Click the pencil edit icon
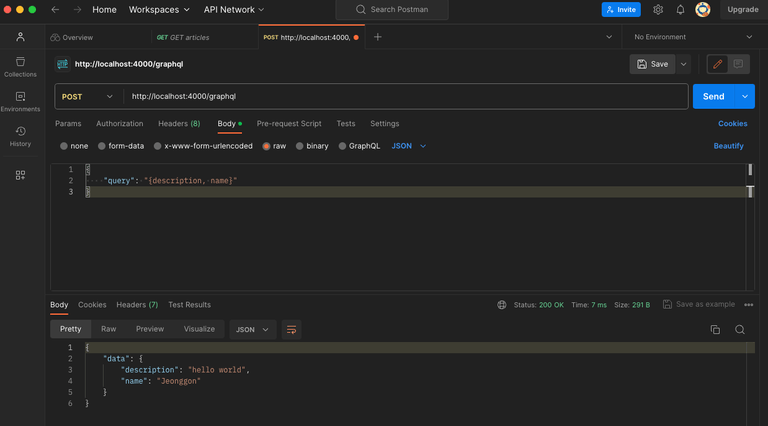 (x=718, y=64)
